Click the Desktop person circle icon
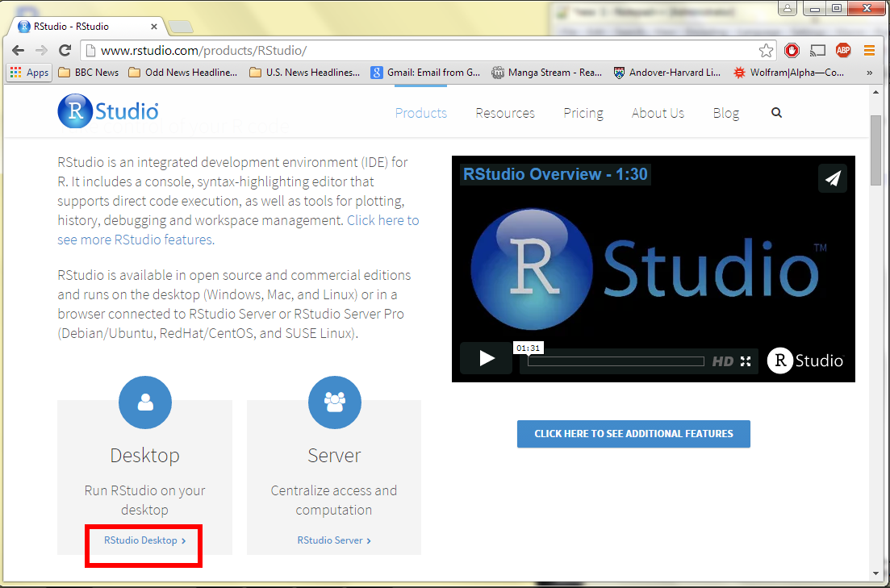This screenshot has width=890, height=588. point(145,402)
